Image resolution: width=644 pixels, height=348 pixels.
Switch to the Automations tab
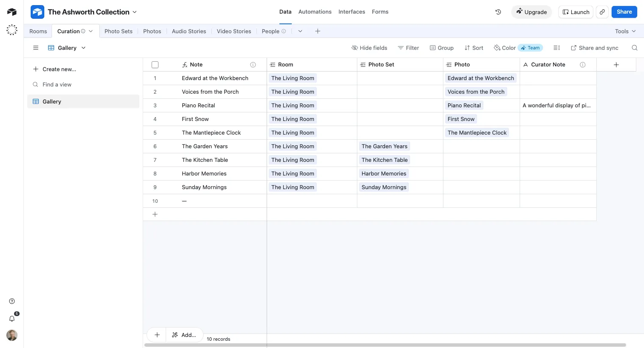[x=315, y=12]
